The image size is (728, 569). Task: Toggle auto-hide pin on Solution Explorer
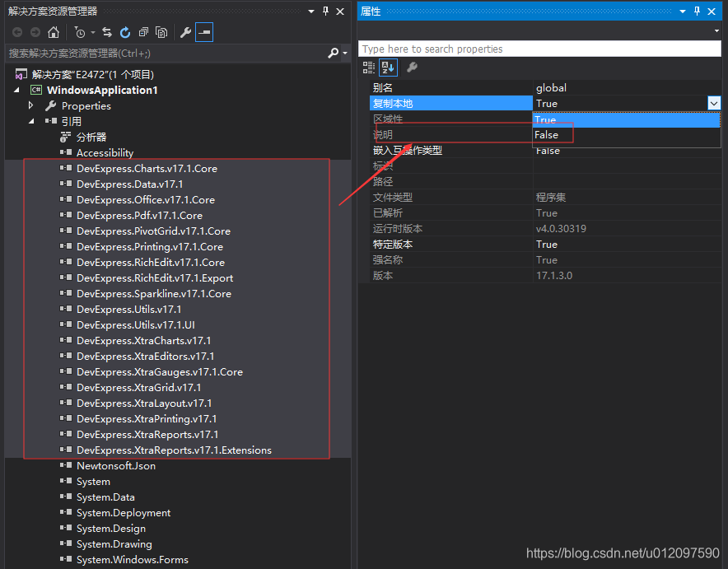pos(325,12)
